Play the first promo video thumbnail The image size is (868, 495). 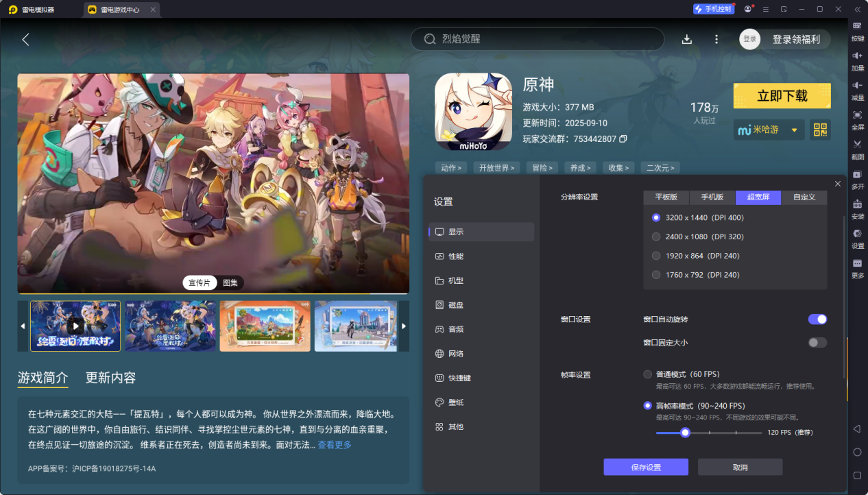pyautogui.click(x=75, y=326)
